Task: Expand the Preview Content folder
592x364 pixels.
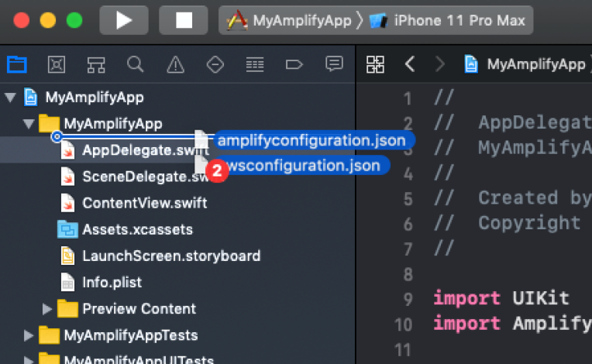Action: [46, 309]
